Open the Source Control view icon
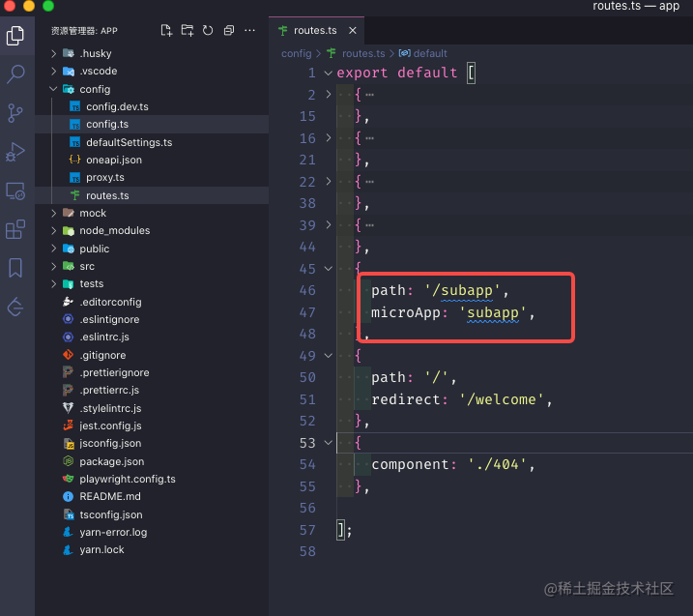The height and width of the screenshot is (616, 693). pos(15,113)
